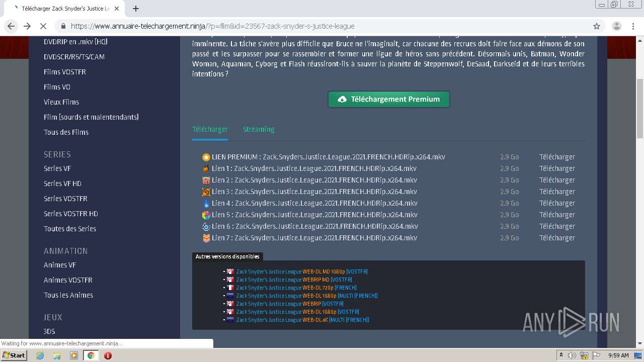Stop loading the page with X button

(43, 26)
